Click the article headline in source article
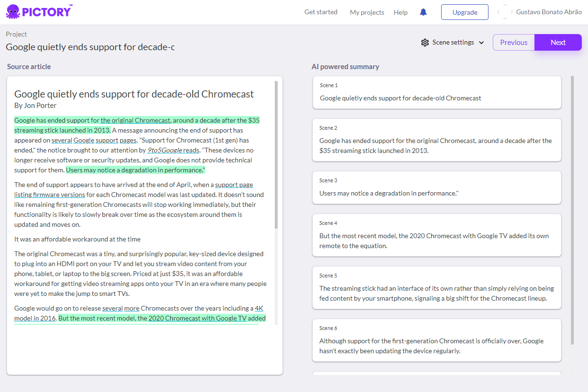 click(x=134, y=94)
